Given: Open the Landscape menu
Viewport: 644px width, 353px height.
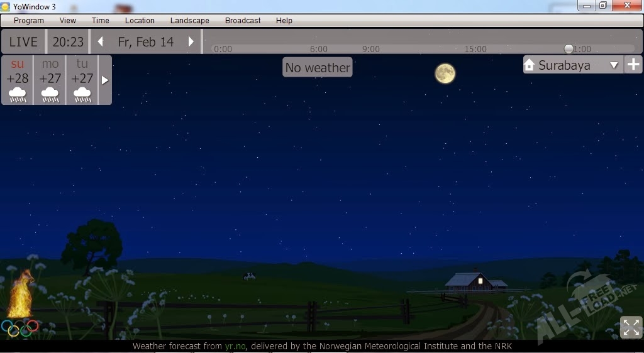Looking at the screenshot, I should point(189,21).
